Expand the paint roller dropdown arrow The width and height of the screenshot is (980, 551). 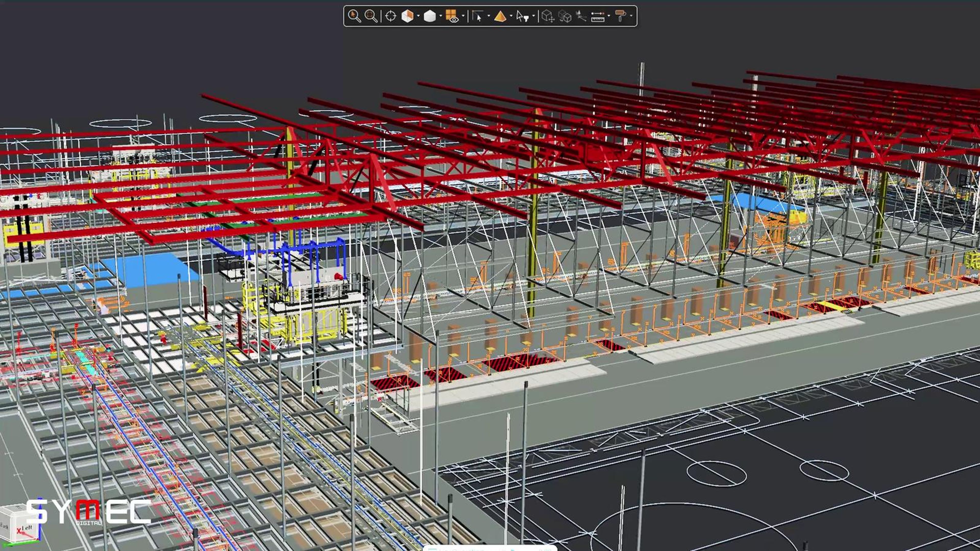pos(631,16)
